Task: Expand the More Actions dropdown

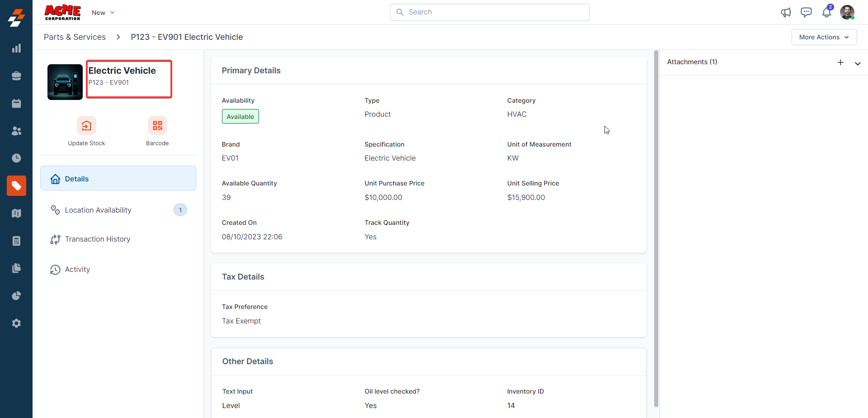Action: (824, 37)
